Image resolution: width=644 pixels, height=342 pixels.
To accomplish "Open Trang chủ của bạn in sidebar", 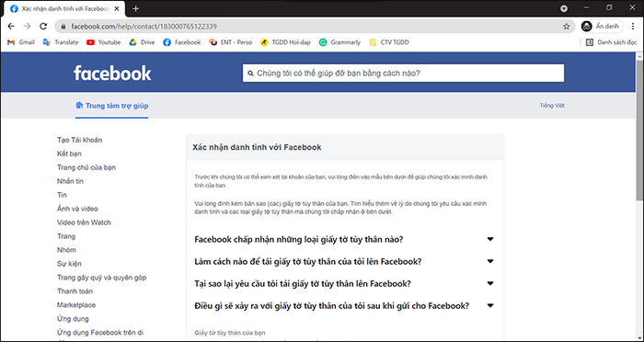I will [86, 167].
